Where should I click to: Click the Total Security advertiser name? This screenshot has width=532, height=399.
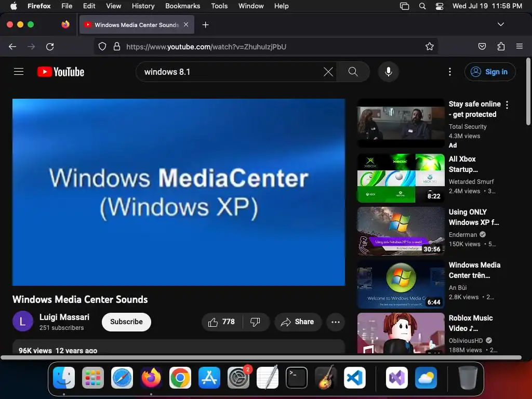[468, 127]
